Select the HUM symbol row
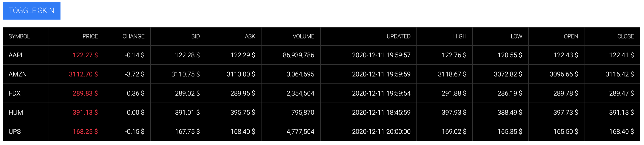644x145 pixels. pyautogui.click(x=322, y=112)
